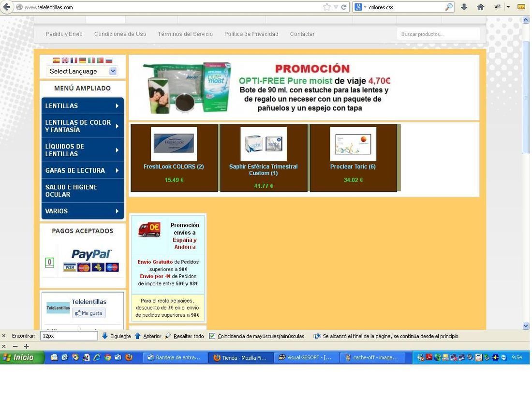Open the Telelentillas Facebook page link
This screenshot has width=532, height=399.
[89, 302]
